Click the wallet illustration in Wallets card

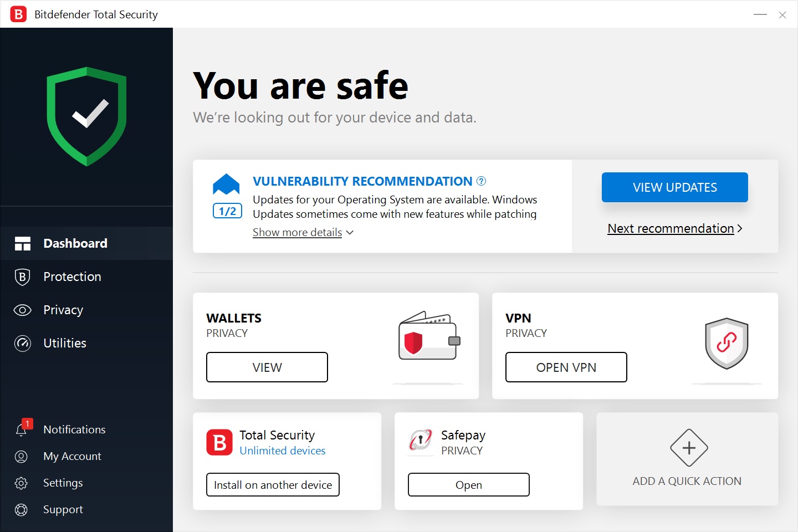tap(429, 335)
